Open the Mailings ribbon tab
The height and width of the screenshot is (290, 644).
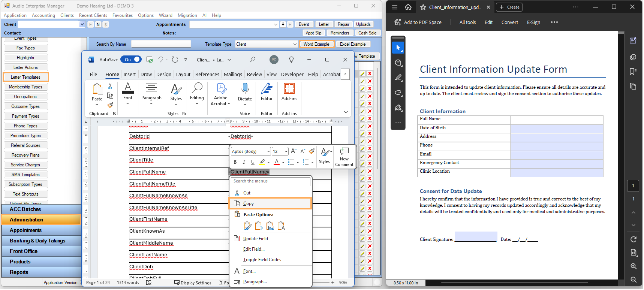point(233,75)
